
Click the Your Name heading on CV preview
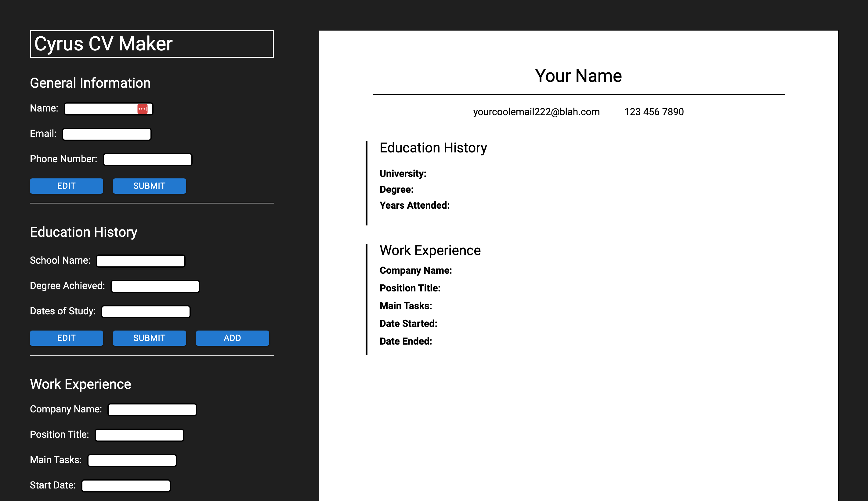click(x=579, y=76)
